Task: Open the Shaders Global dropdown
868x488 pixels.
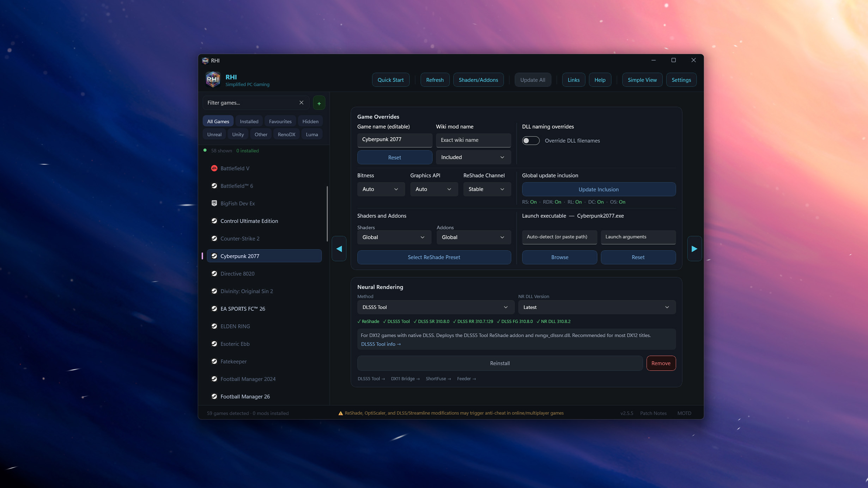Action: coord(394,237)
